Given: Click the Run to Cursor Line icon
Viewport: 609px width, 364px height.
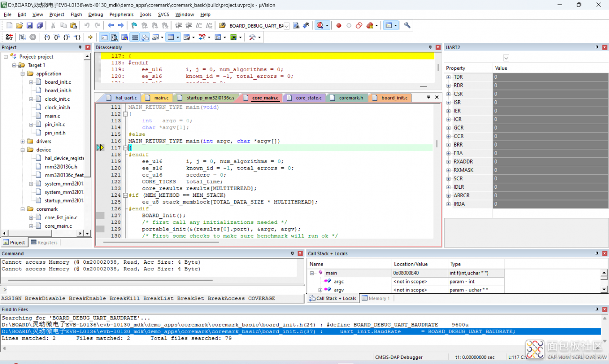Looking at the screenshot, I should coord(77,37).
